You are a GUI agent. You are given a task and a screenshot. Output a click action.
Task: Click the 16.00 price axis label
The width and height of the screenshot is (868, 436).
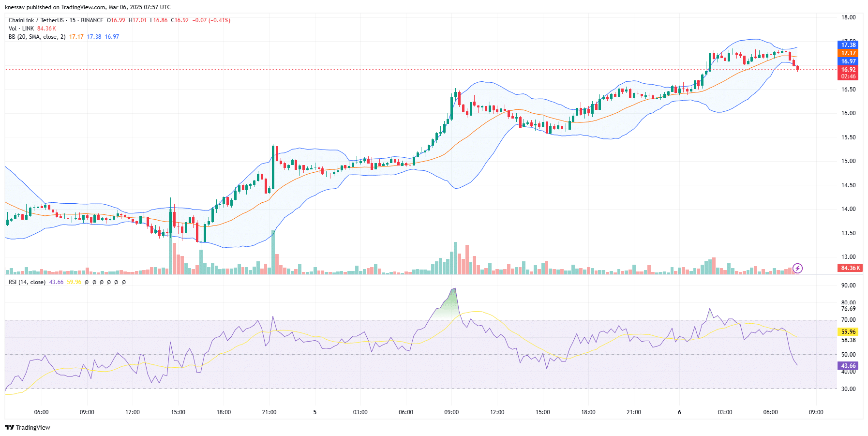click(x=848, y=113)
